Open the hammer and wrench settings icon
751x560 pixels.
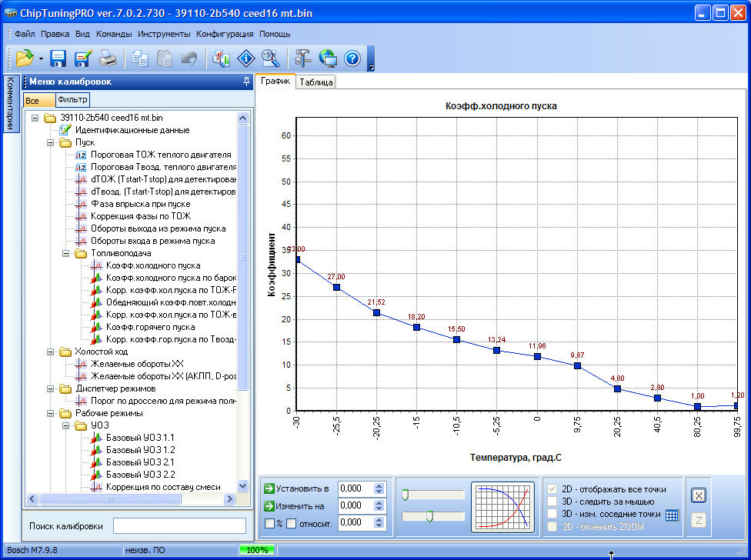click(x=302, y=58)
